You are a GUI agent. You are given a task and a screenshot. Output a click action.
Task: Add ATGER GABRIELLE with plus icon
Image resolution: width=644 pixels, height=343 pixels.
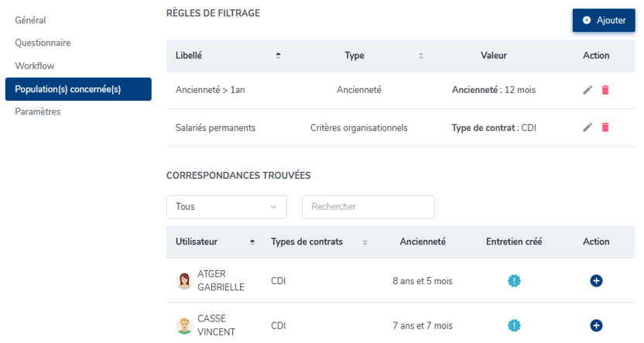coord(596,281)
